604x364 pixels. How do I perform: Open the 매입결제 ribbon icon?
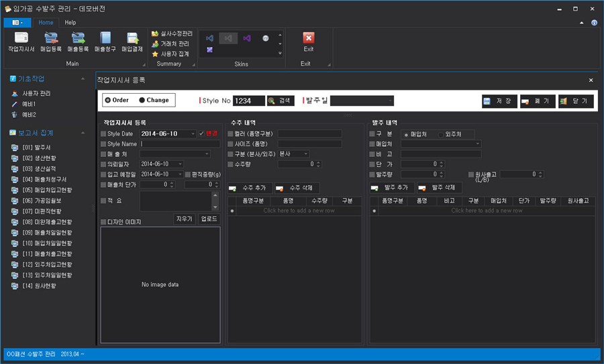pyautogui.click(x=132, y=42)
